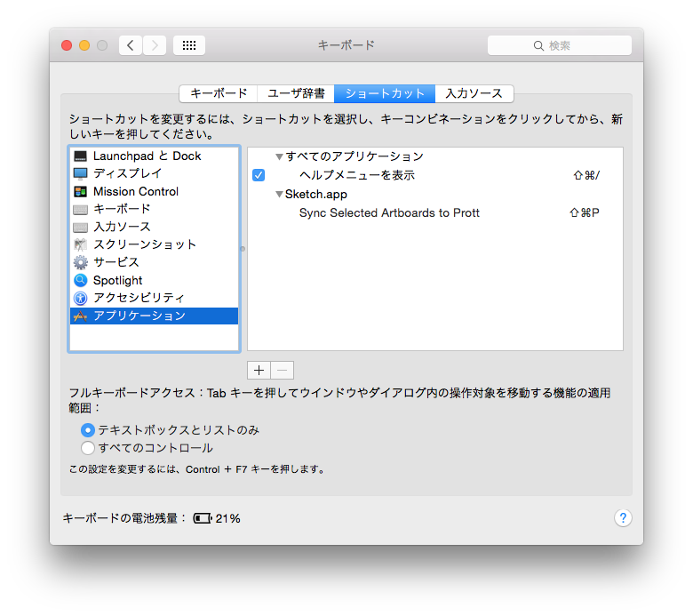The image size is (693, 616).
Task: Open the ショートカット tab
Action: tap(385, 93)
